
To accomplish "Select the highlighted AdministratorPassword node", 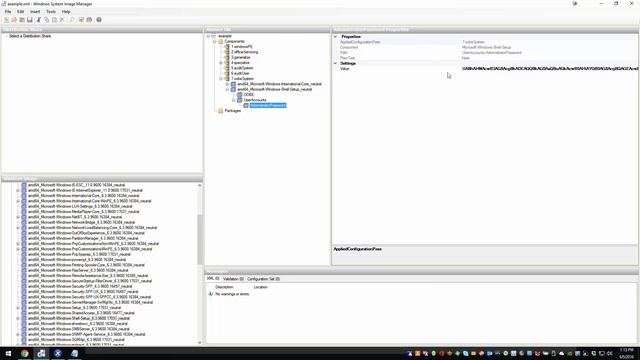I will coord(268,105).
